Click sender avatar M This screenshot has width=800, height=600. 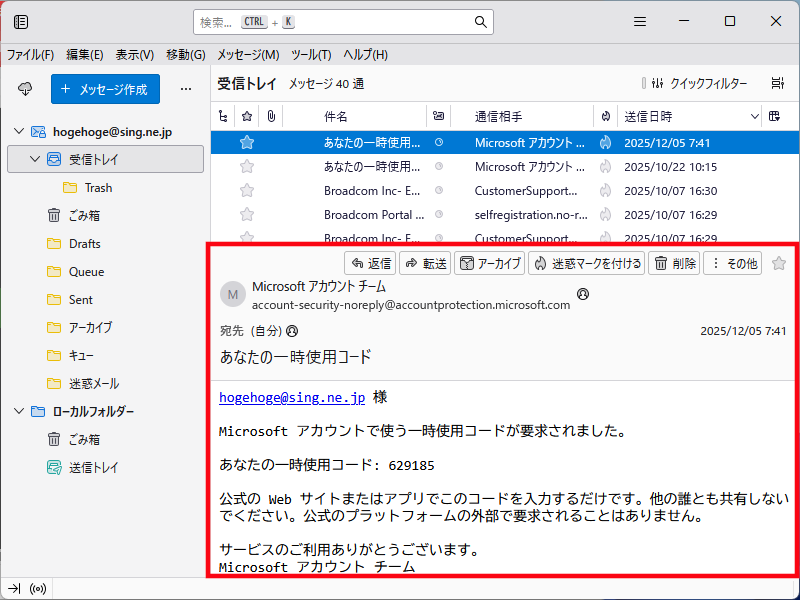click(x=233, y=294)
